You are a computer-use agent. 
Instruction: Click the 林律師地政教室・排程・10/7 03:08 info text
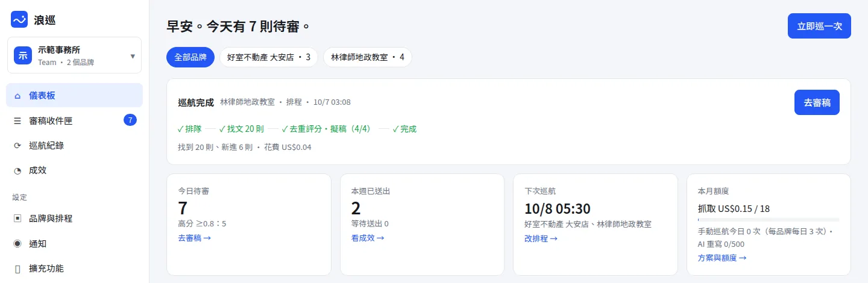pyautogui.click(x=285, y=102)
